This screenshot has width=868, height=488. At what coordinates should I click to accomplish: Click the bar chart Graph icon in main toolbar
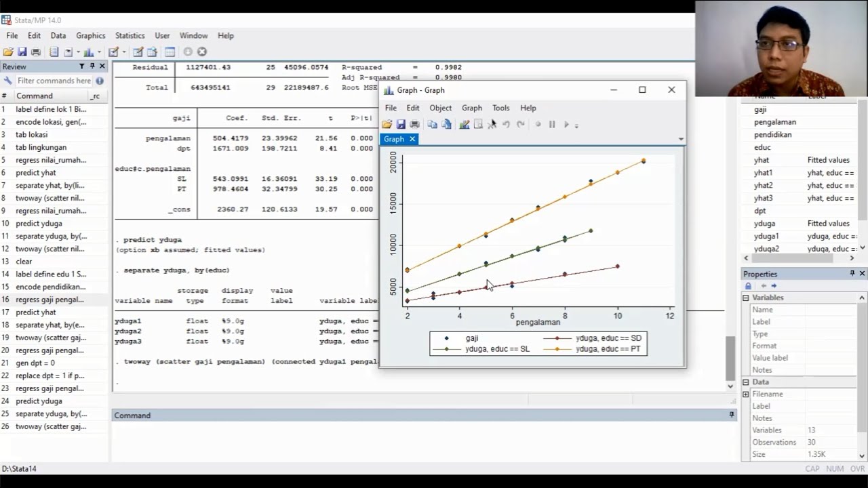[89, 52]
